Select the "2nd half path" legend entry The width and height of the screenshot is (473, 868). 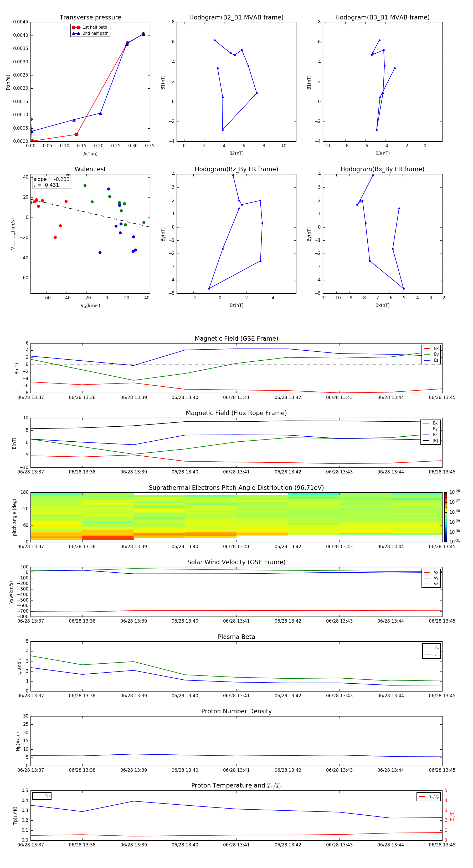90,33
